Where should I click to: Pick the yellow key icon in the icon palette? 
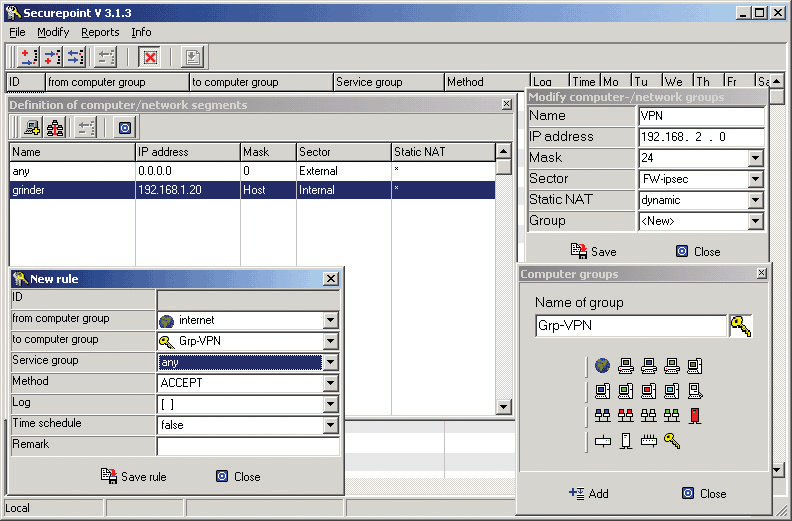[672, 441]
